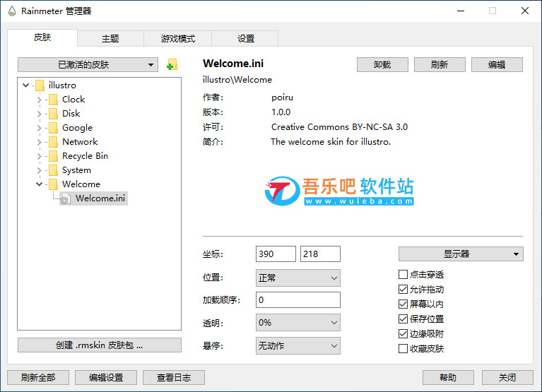Select the System tree label
The image size is (542, 392).
(76, 170)
